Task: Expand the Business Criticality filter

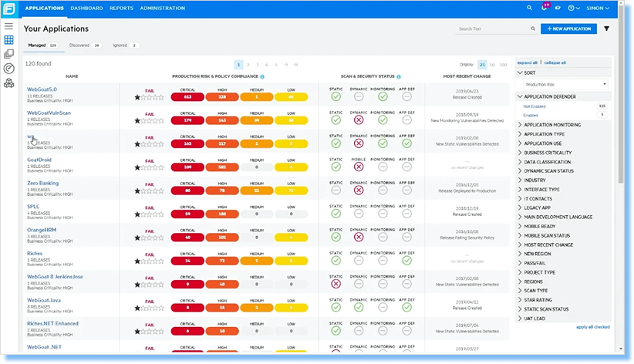Action: click(548, 153)
